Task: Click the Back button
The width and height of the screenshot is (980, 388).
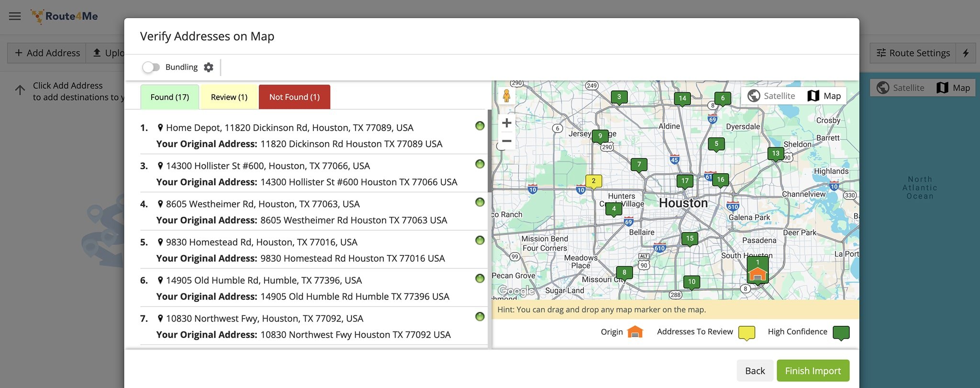Action: coord(755,371)
